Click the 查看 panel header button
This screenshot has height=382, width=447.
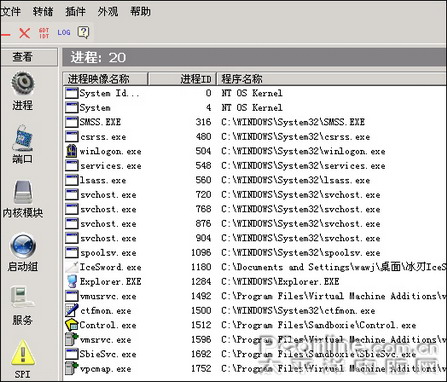[x=29, y=57]
